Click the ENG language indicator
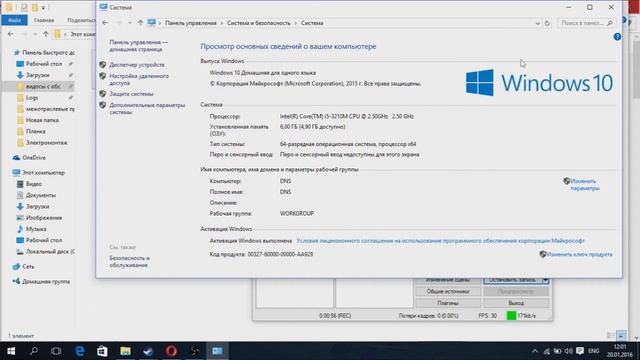Image resolution: width=640 pixels, height=360 pixels. [593, 351]
